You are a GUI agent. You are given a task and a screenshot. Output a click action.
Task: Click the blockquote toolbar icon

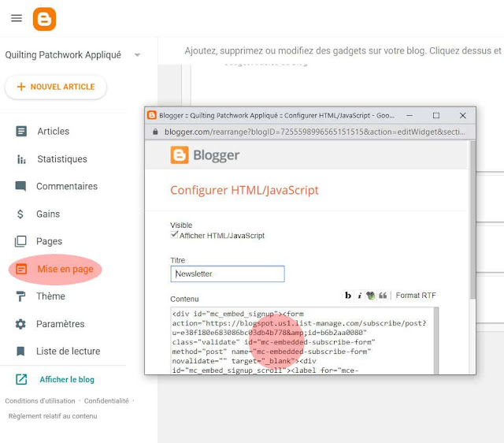pos(383,296)
